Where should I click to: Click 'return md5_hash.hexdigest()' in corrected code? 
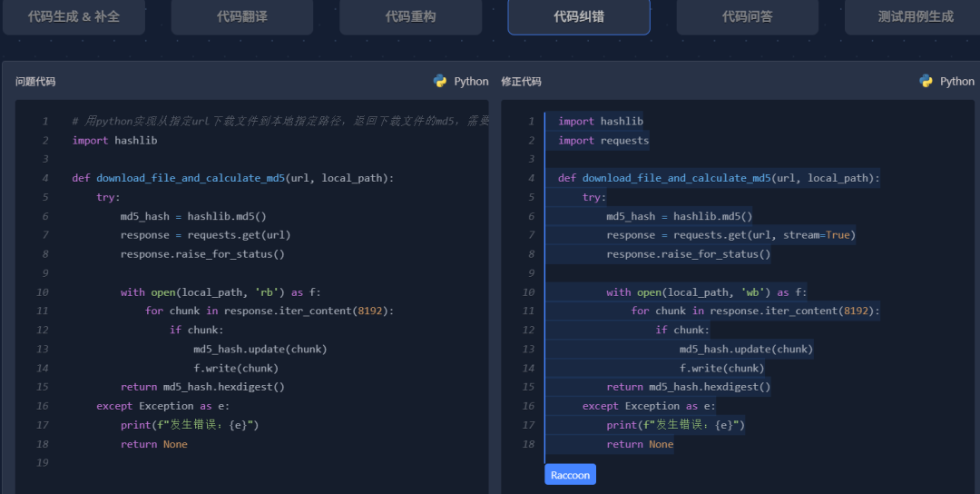click(x=688, y=387)
